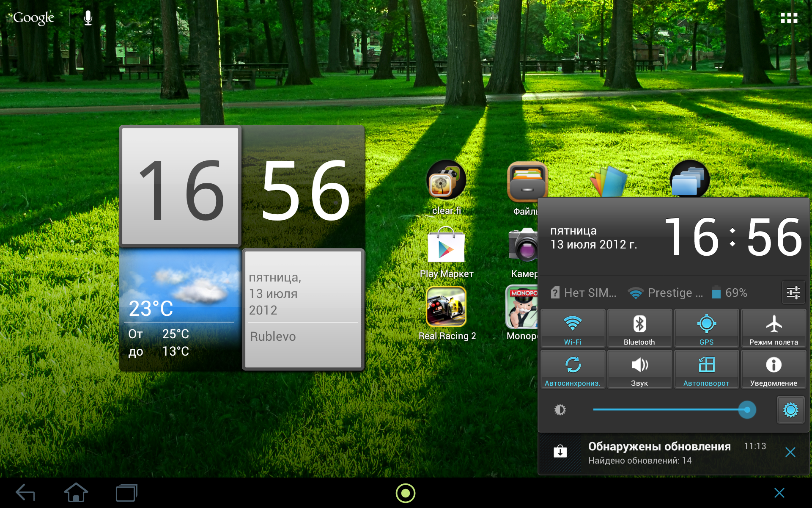The image size is (812, 508).
Task: Launch Play Маркет store
Action: pos(446,246)
